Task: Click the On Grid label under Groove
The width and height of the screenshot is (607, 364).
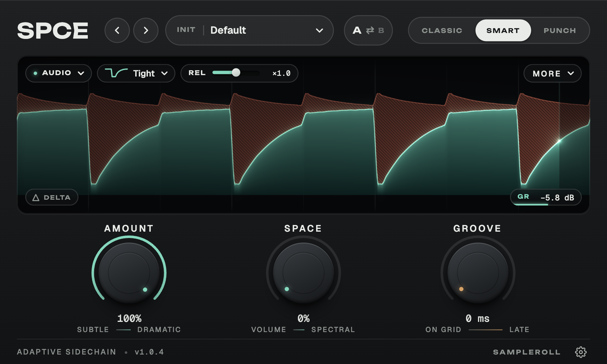Action: 443,330
